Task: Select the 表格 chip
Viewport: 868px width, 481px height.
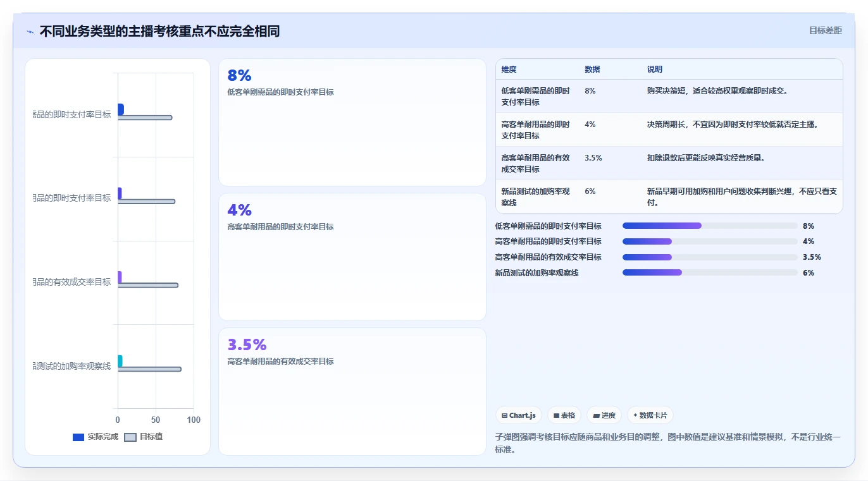Action: [564, 415]
